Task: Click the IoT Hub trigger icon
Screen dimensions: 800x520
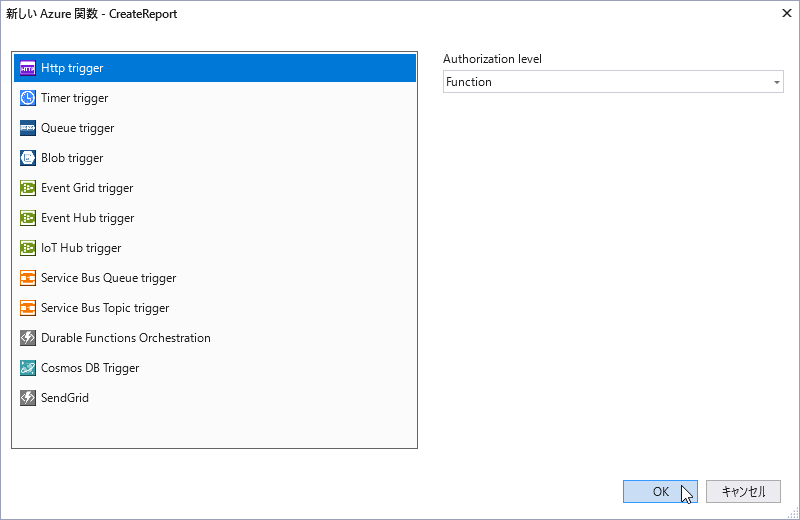Action: [x=28, y=248]
